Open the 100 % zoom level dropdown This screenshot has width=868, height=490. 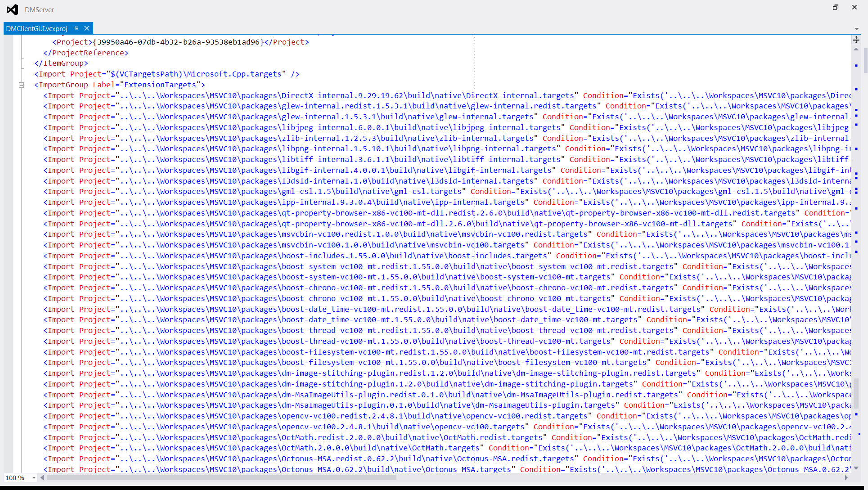coord(34,478)
